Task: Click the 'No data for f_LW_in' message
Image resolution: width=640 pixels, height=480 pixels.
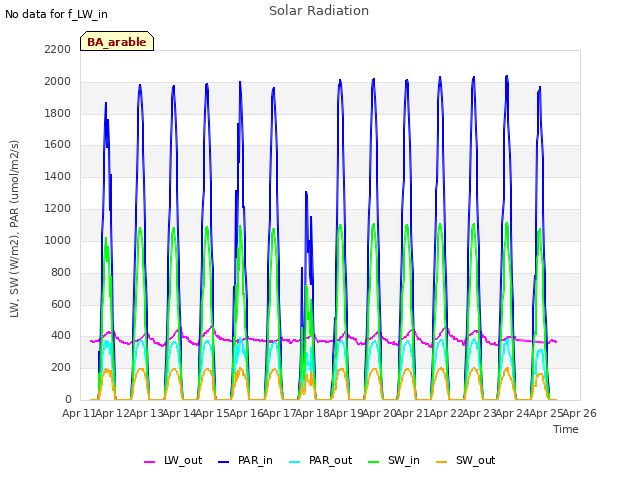Action: click(x=56, y=14)
